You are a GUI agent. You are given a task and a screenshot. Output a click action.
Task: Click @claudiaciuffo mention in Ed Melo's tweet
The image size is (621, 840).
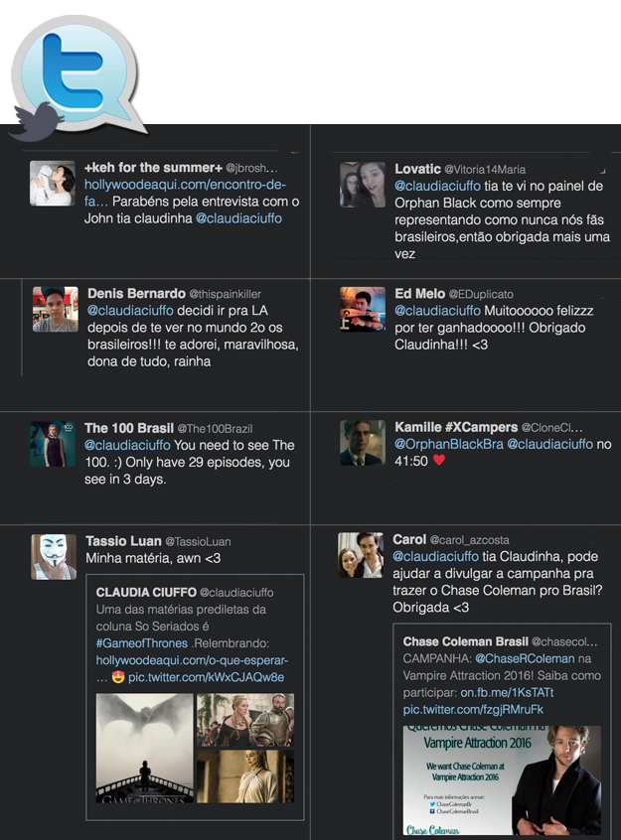(x=437, y=311)
